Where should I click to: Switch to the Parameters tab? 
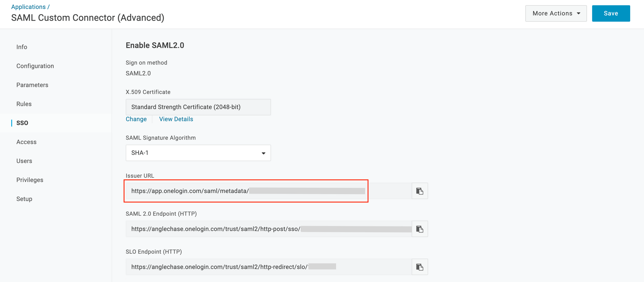pyautogui.click(x=32, y=85)
